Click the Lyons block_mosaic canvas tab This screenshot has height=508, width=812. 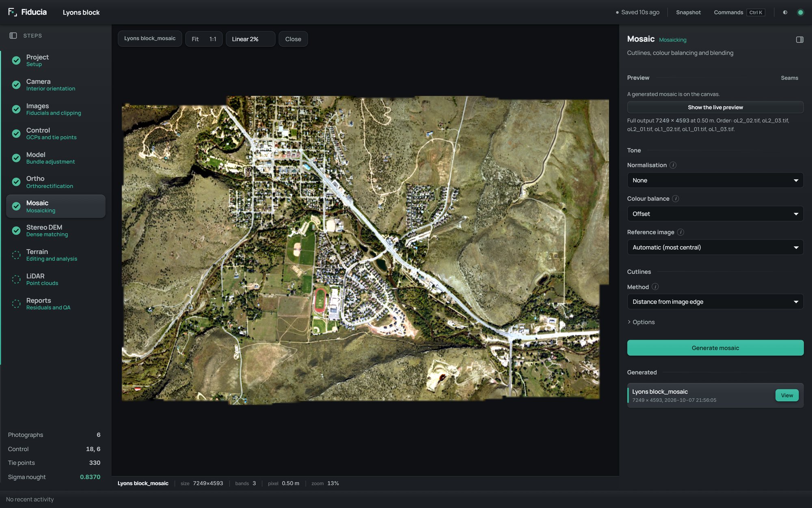(x=150, y=39)
